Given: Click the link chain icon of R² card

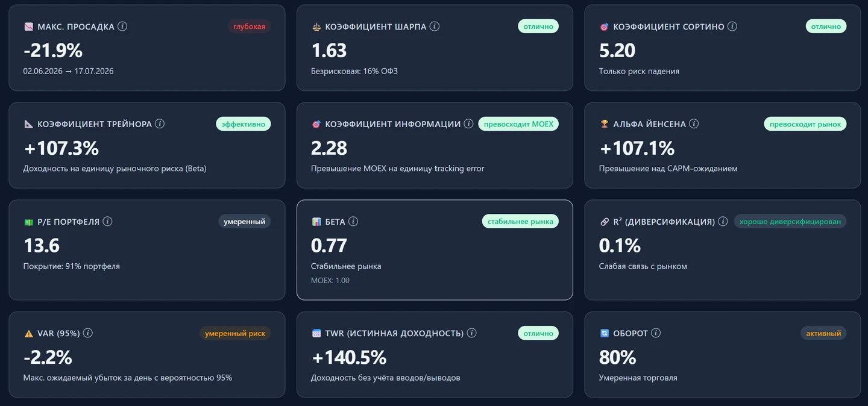Looking at the screenshot, I should click(605, 222).
